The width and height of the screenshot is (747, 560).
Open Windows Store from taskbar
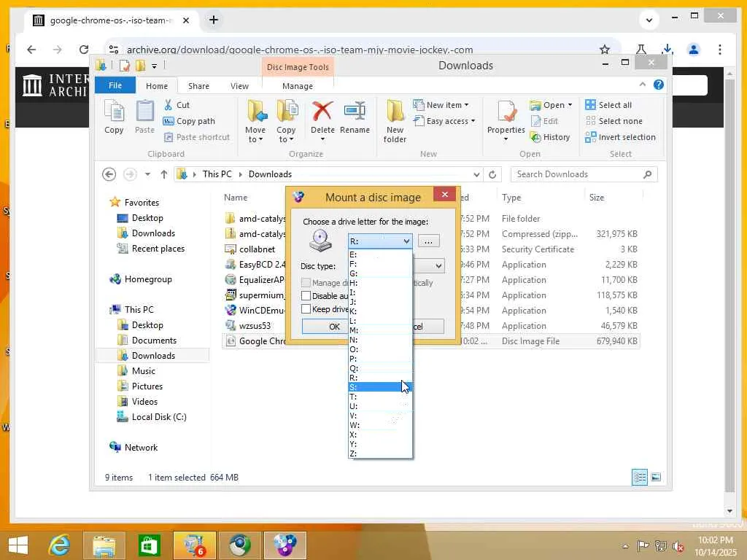[x=149, y=545]
